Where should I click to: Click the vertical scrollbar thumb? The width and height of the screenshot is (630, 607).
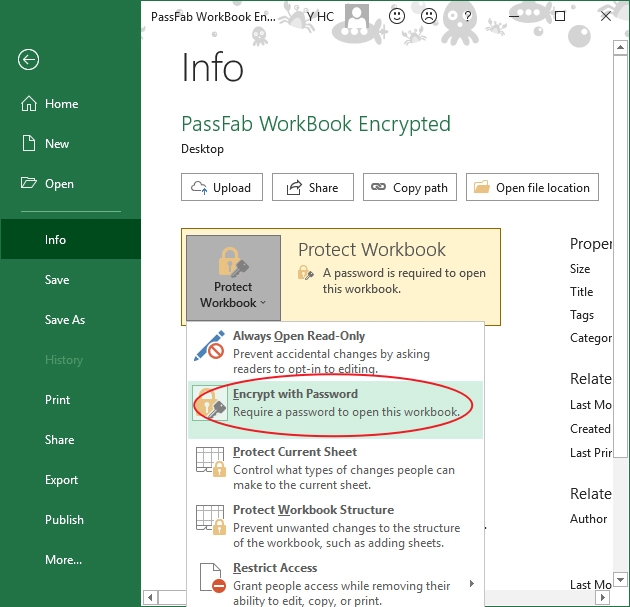click(620, 256)
